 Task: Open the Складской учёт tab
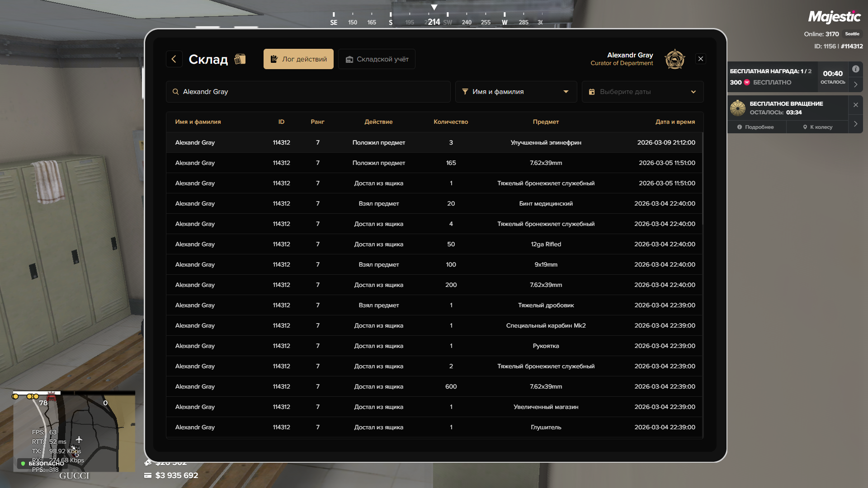377,59
